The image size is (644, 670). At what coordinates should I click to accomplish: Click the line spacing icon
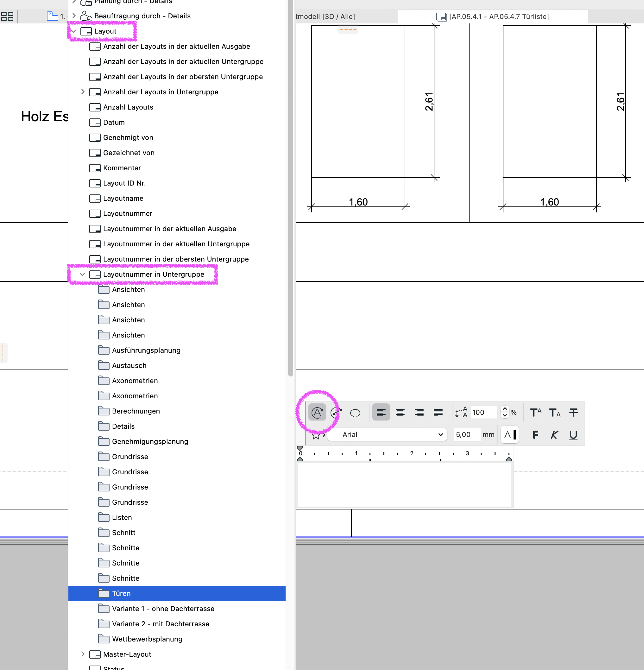pyautogui.click(x=461, y=413)
